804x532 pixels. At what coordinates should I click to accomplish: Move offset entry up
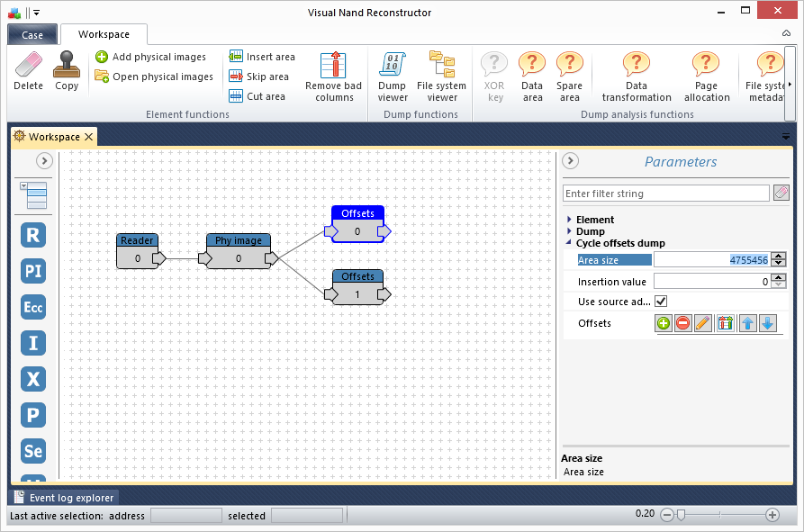748,323
